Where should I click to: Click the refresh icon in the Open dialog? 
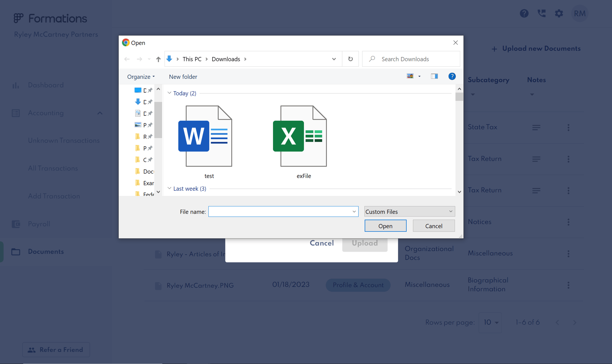coord(350,59)
